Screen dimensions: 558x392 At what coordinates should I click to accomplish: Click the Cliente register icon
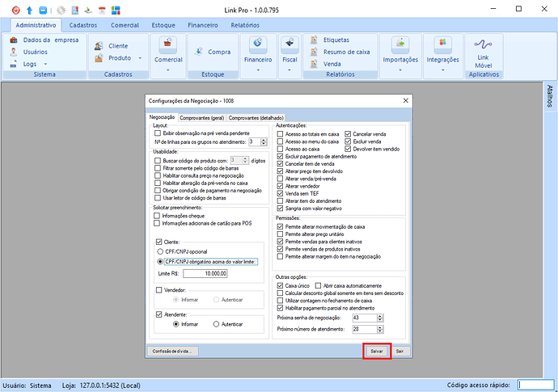coord(99,46)
